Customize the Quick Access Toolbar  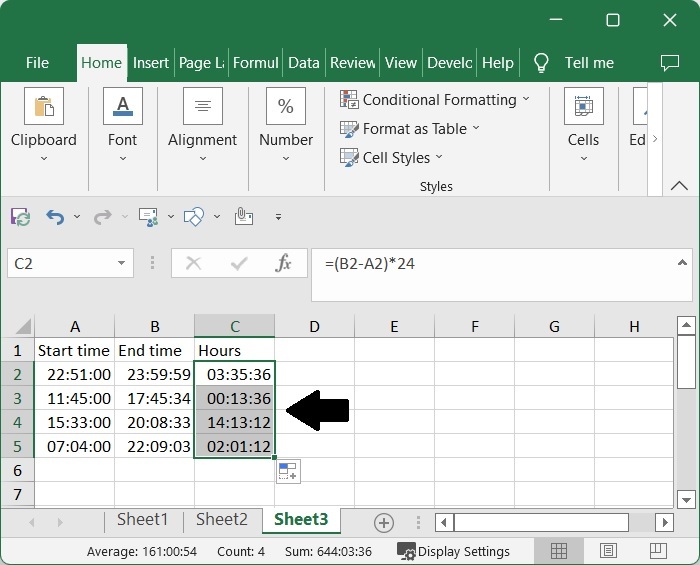(278, 217)
